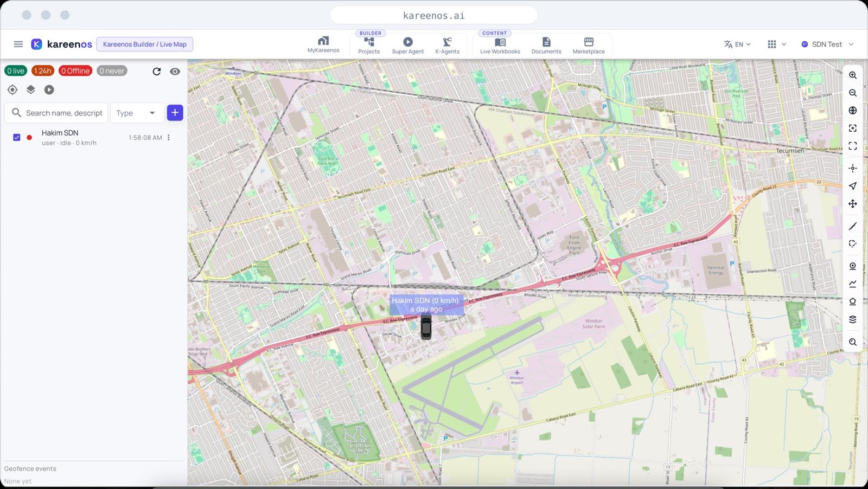This screenshot has width=868, height=489.
Task: Click the Hakim SDN map label
Action: coord(426,305)
